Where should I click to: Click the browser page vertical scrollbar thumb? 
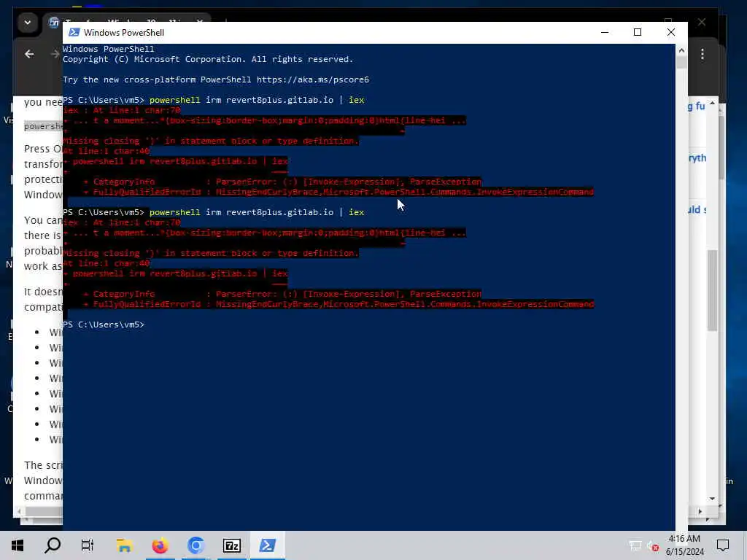713,289
